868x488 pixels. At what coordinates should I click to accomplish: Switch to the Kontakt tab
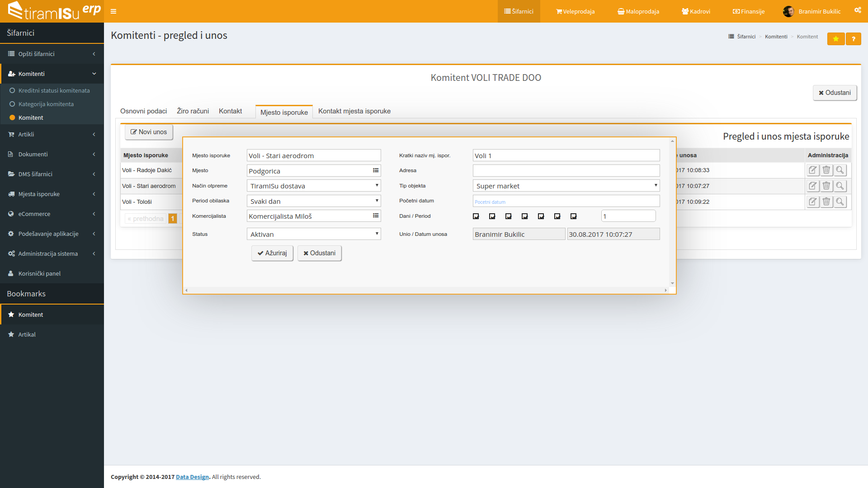230,111
